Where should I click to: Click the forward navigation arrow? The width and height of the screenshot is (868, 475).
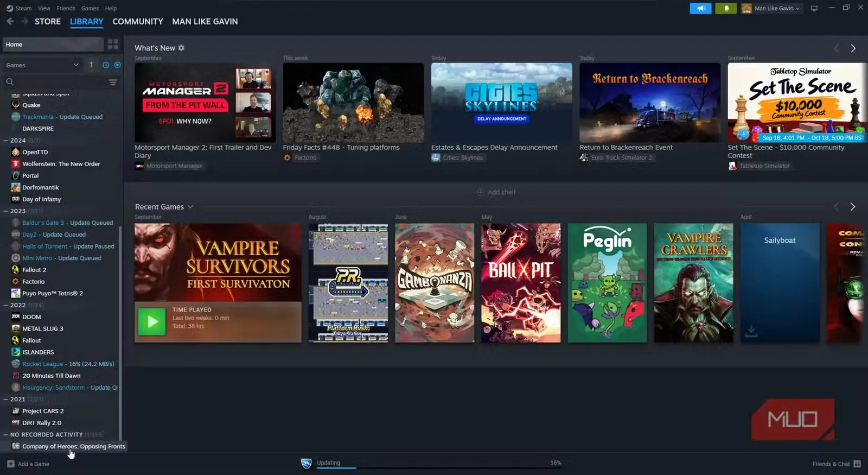coord(24,21)
